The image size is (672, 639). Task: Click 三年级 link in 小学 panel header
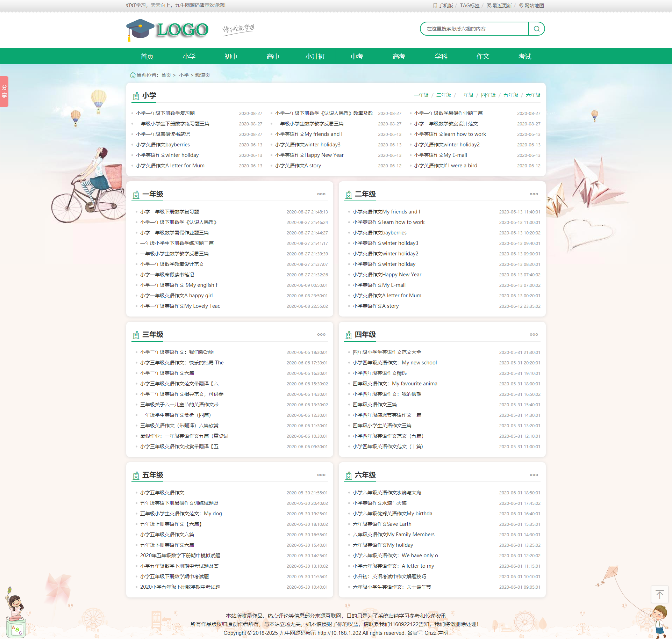[x=466, y=95]
